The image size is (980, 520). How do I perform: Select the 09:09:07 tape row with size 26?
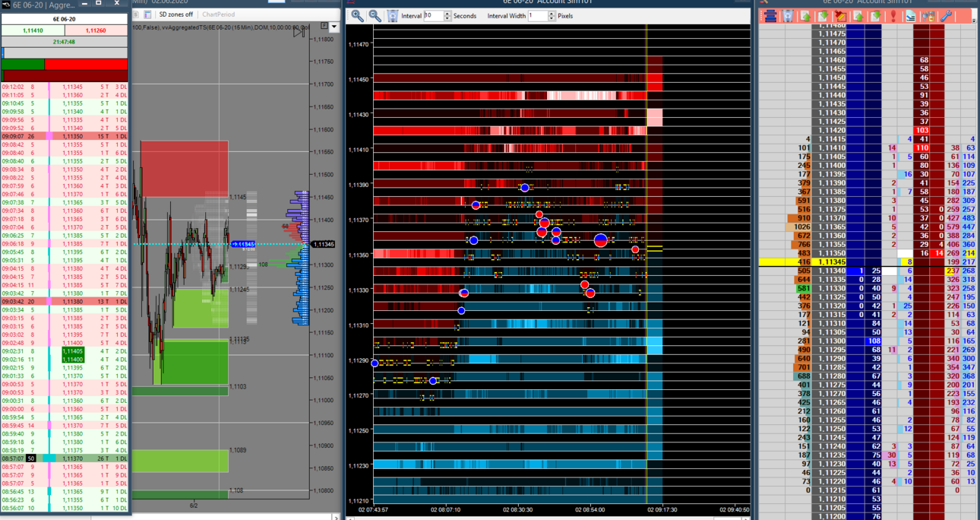coord(64,136)
